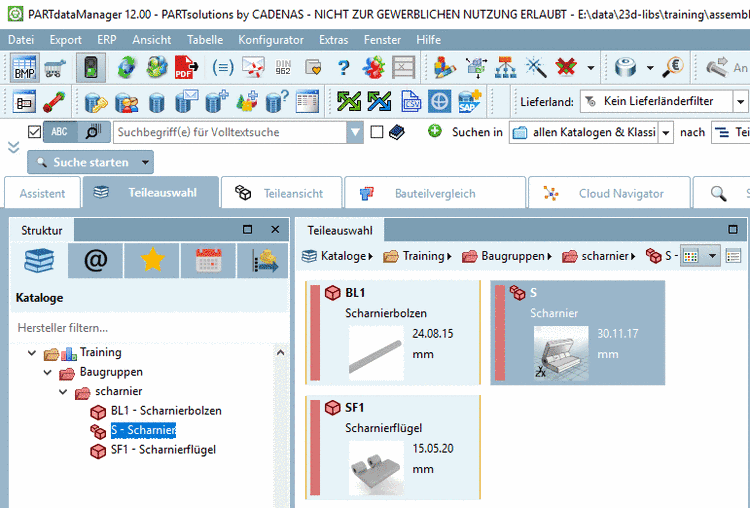Open the Extras menu
This screenshot has height=508, width=750.
[333, 40]
